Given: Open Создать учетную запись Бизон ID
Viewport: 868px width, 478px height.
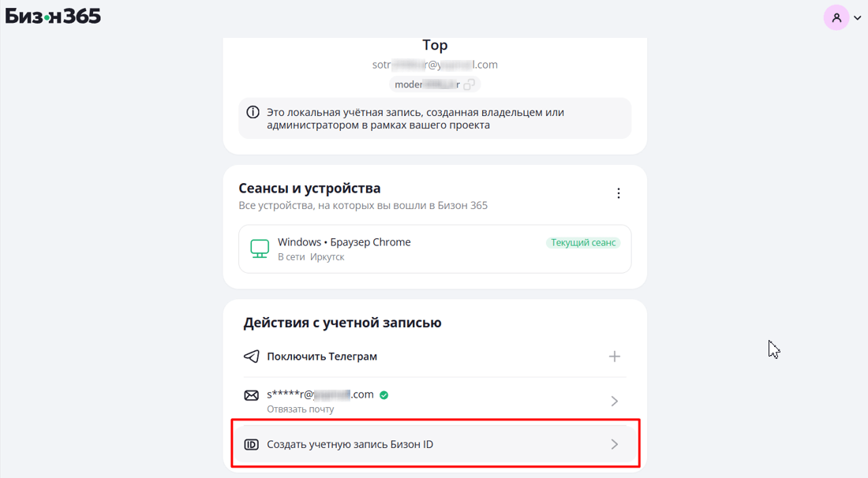Looking at the screenshot, I should pyautogui.click(x=350, y=445).
